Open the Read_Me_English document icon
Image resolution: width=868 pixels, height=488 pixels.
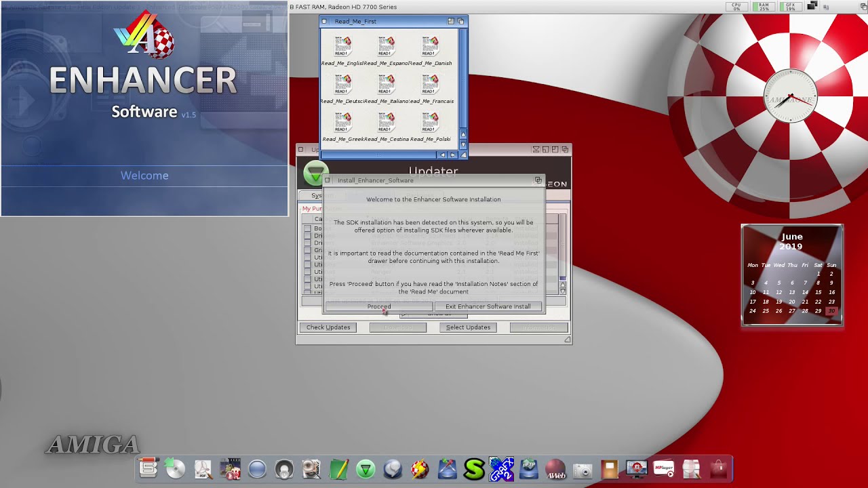343,47
